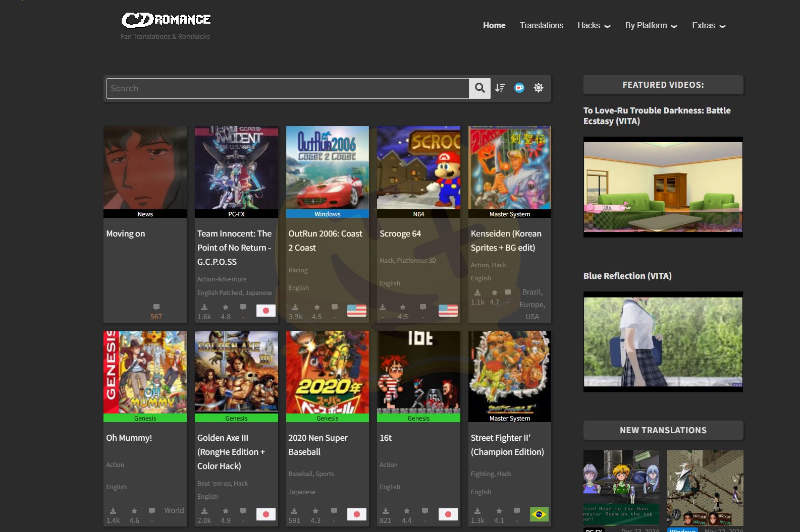Click star icon on Street Fighter II' card
Viewport: 800px width, 532px height.
(499, 511)
